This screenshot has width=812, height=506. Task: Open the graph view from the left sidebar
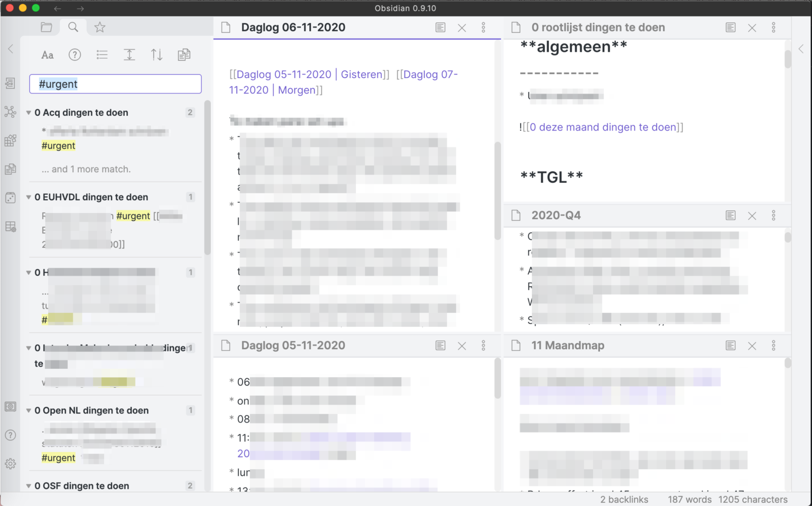[x=10, y=111]
